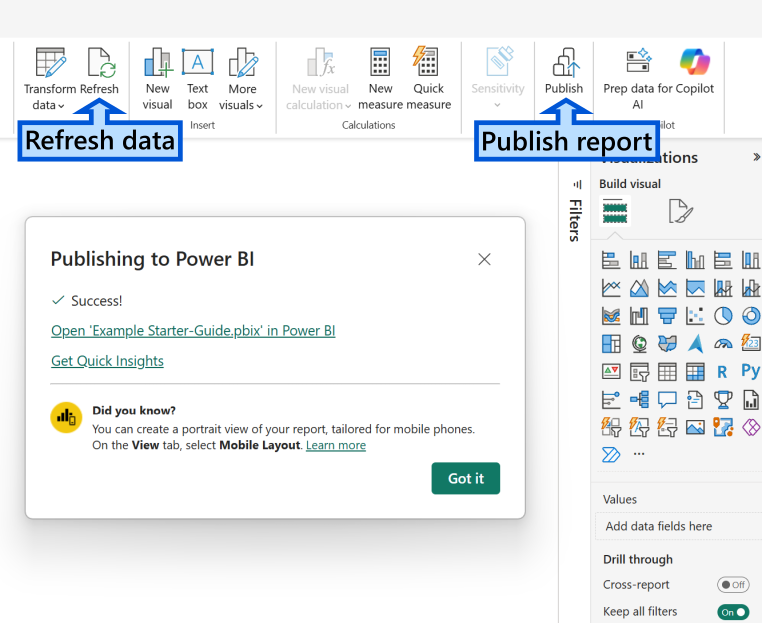Close the Publishing to Power BI dialog
Viewport: 762px width, 623px height.
[x=484, y=260]
